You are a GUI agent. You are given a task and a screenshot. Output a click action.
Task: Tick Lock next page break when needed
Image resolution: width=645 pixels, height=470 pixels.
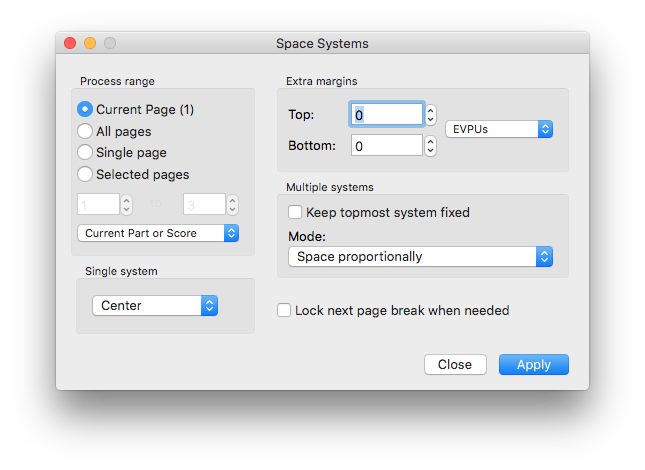(284, 310)
